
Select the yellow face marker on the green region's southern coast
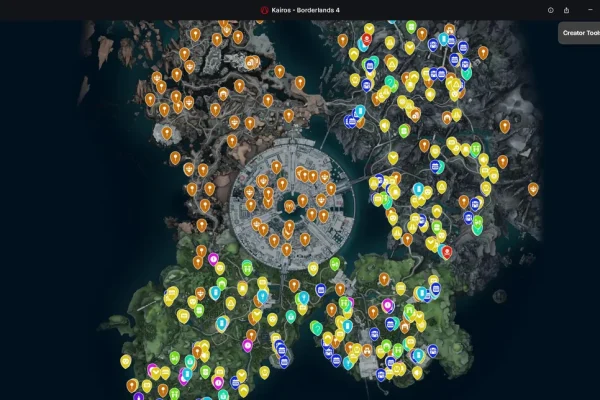point(264,372)
